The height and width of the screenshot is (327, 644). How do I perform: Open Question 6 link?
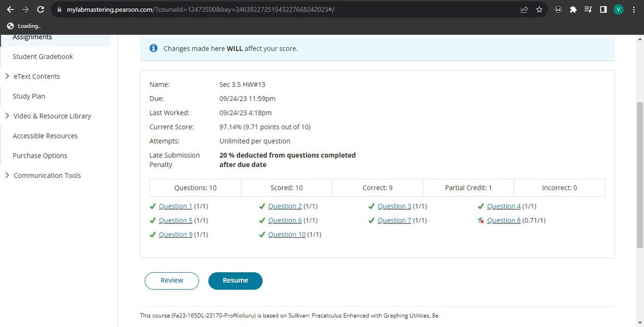point(285,221)
